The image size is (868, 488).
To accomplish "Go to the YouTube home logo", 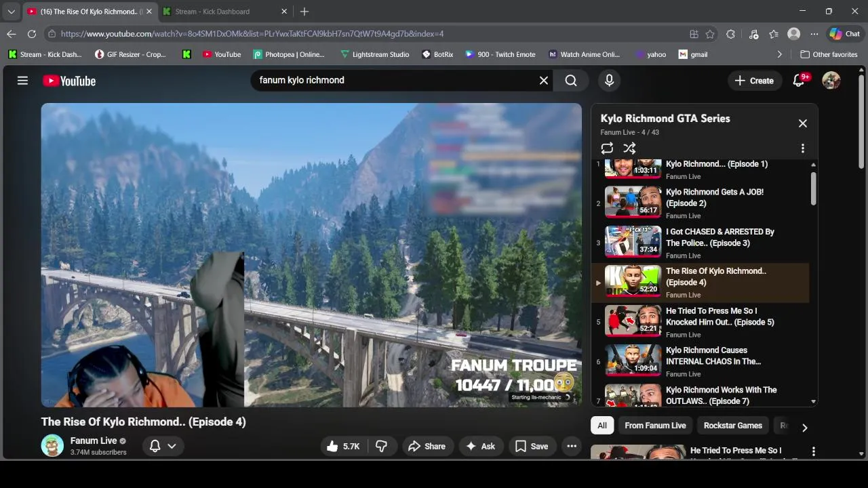I will [x=69, y=81].
